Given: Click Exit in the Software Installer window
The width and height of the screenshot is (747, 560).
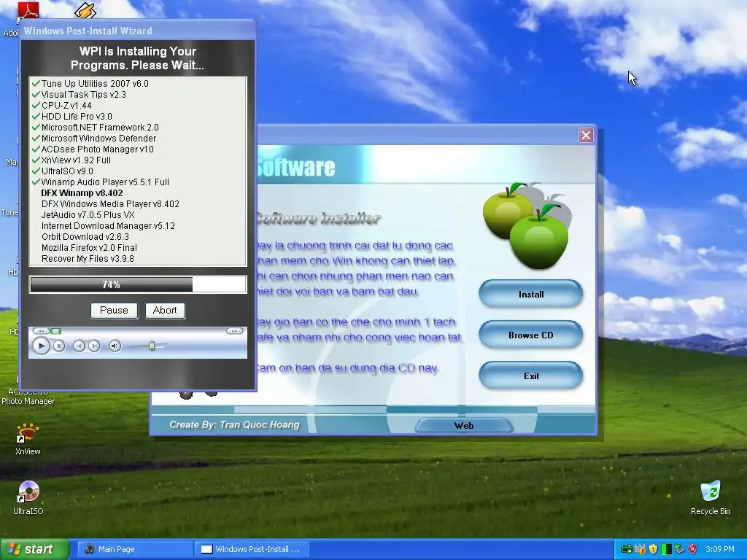Looking at the screenshot, I should point(531,376).
